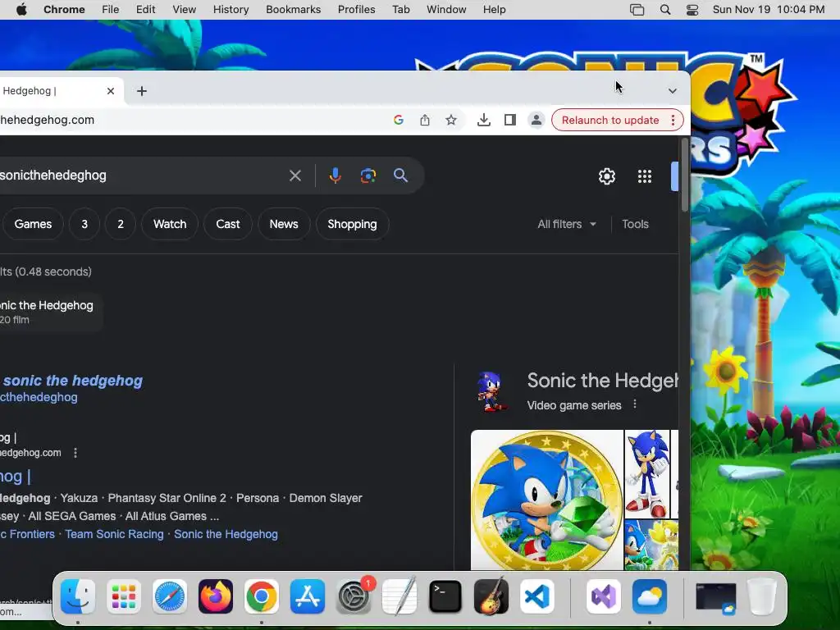Open TextEdit from the Dock
The image size is (840, 630).
[399, 596]
